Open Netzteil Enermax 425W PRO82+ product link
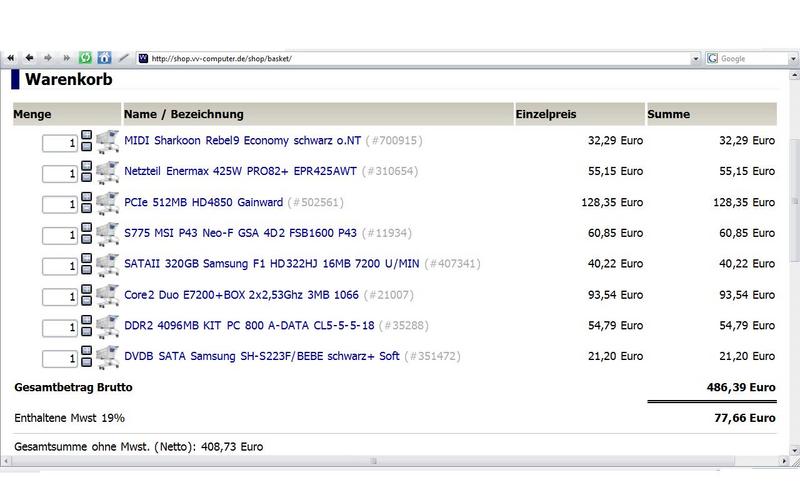 240,171
